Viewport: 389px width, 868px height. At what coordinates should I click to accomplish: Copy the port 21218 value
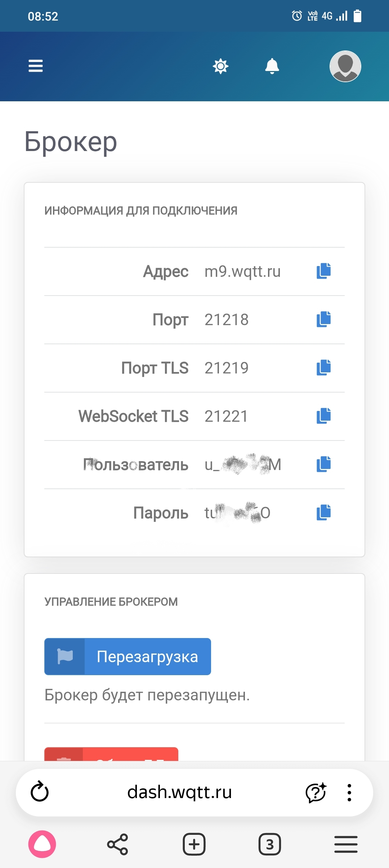[323, 319]
